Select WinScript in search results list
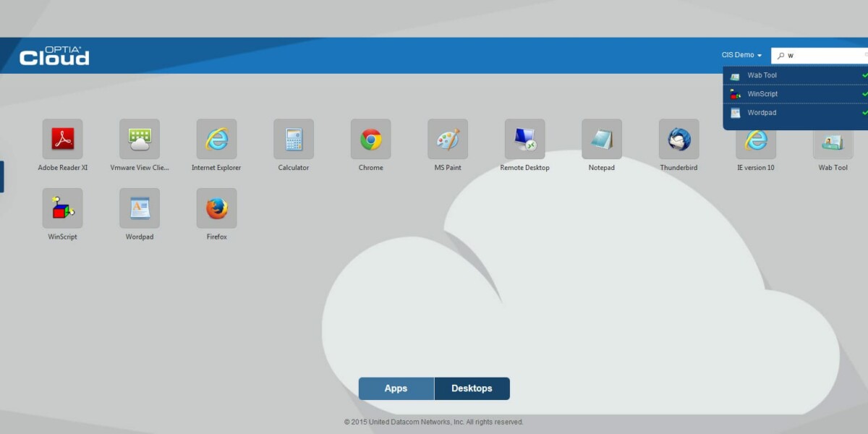The height and width of the screenshot is (434, 868). coord(796,94)
